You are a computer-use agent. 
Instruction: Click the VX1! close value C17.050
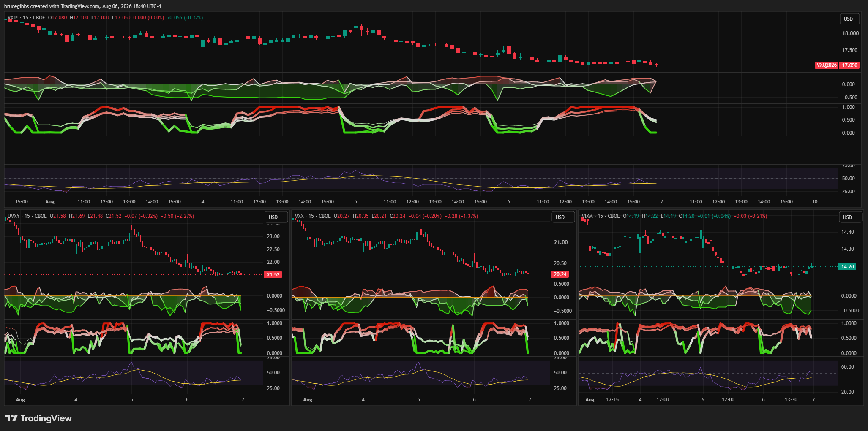coord(121,18)
